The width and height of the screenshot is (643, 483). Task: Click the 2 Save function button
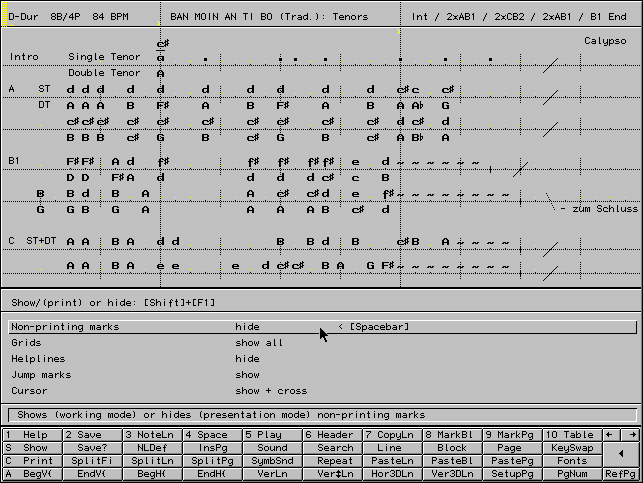(x=92, y=435)
